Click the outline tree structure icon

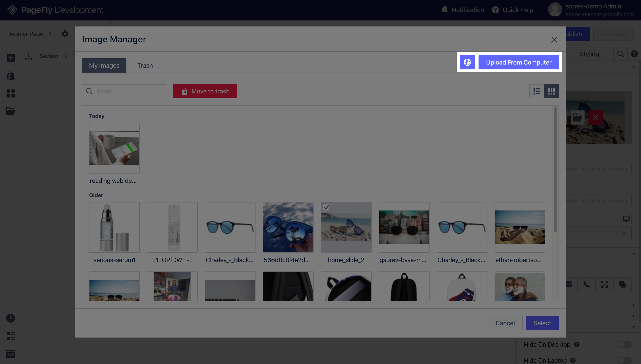point(28,56)
